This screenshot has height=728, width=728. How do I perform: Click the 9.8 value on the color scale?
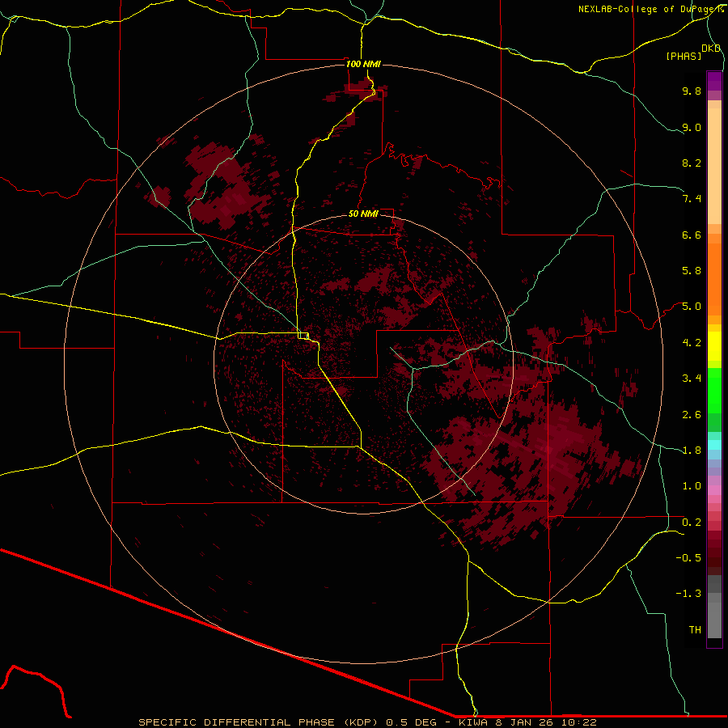coord(692,91)
